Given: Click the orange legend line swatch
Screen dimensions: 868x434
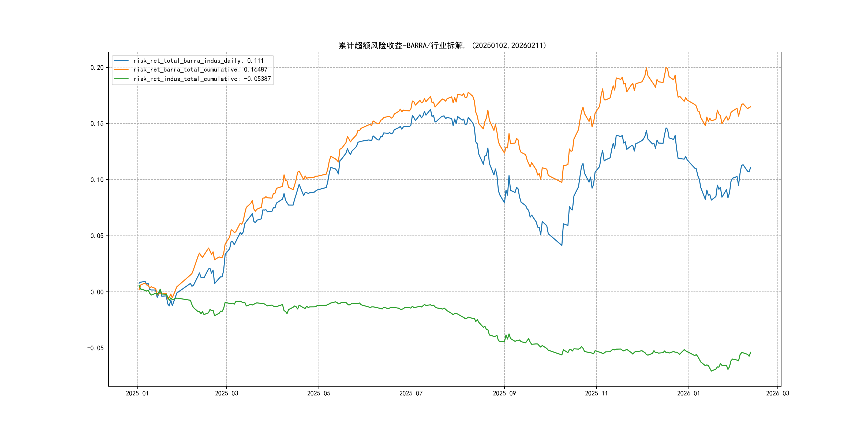Looking at the screenshot, I should (x=121, y=70).
